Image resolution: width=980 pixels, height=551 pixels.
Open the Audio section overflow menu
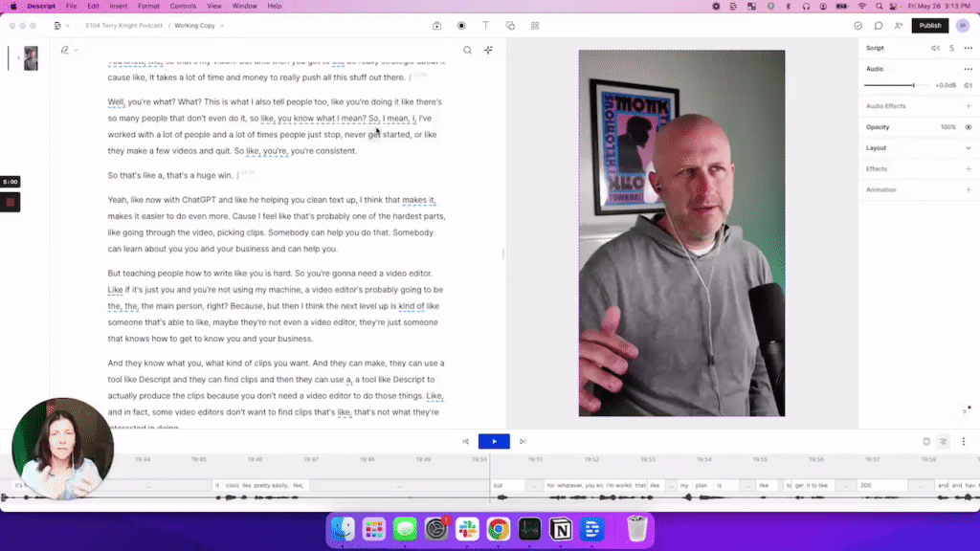[x=968, y=69]
